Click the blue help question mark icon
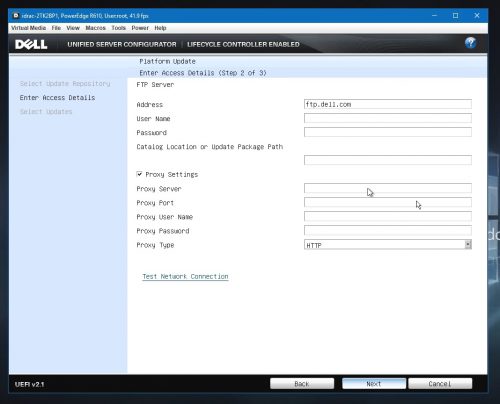500x404 pixels. click(x=470, y=43)
